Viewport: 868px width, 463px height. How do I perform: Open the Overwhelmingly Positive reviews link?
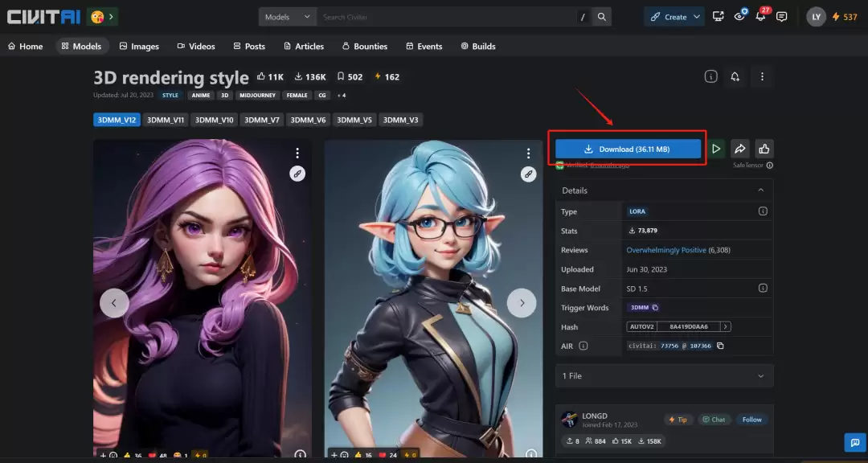pyautogui.click(x=666, y=250)
